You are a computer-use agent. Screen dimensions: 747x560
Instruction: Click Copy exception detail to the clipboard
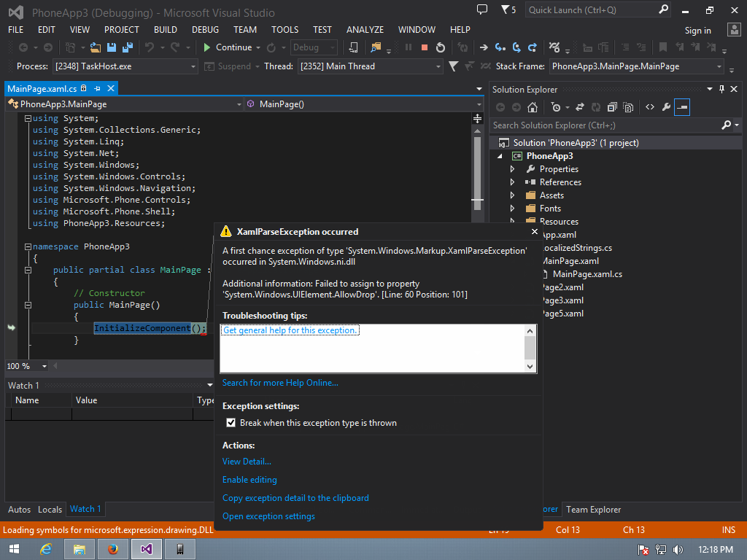[295, 498]
